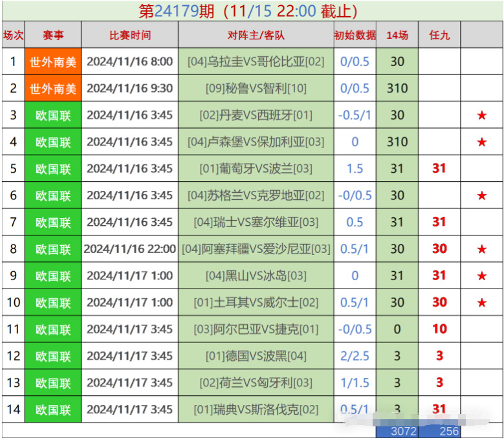This screenshot has width=504, height=438.
Task: Select the 场次 column header
Action: (13, 35)
